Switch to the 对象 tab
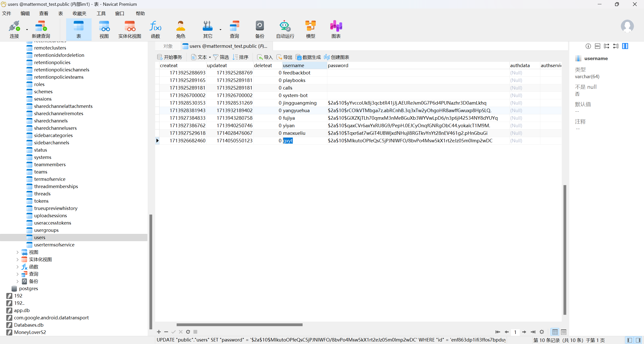 [168, 46]
